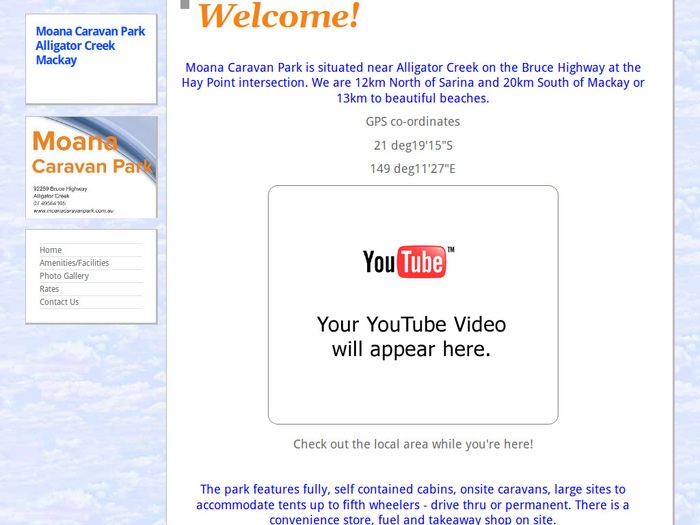The width and height of the screenshot is (700, 525).
Task: Open the Amenities/Facilities page
Action: click(74, 263)
